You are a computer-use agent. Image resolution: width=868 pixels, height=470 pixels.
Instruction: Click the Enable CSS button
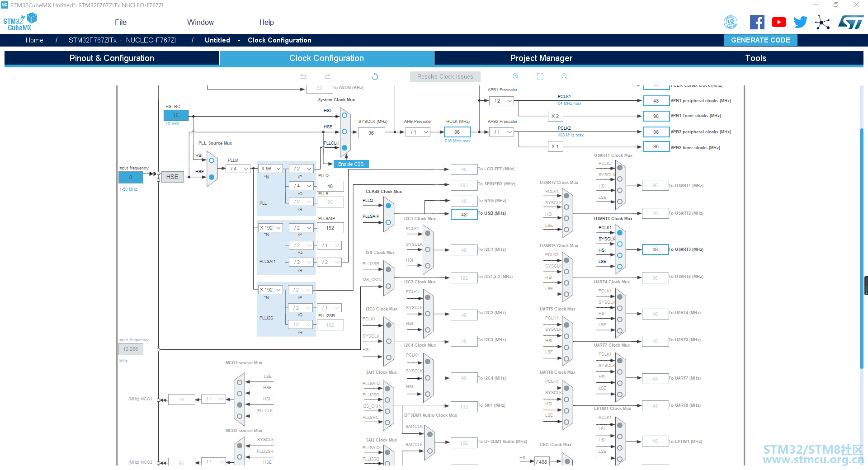click(351, 164)
